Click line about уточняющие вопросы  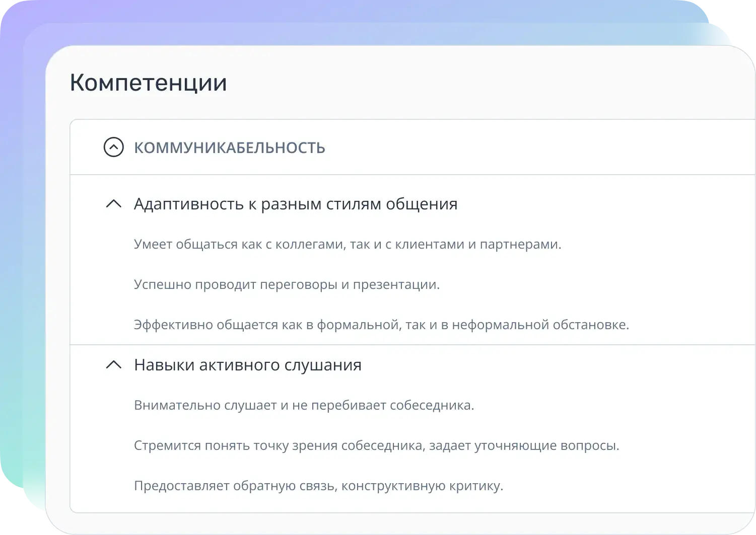[377, 446]
